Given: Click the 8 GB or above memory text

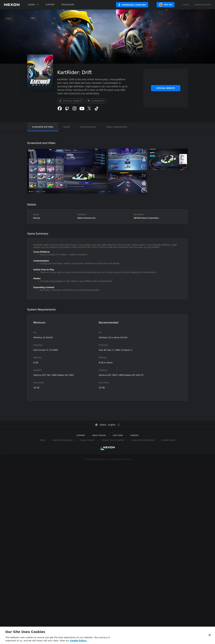Looking at the screenshot, I should coord(105,362).
